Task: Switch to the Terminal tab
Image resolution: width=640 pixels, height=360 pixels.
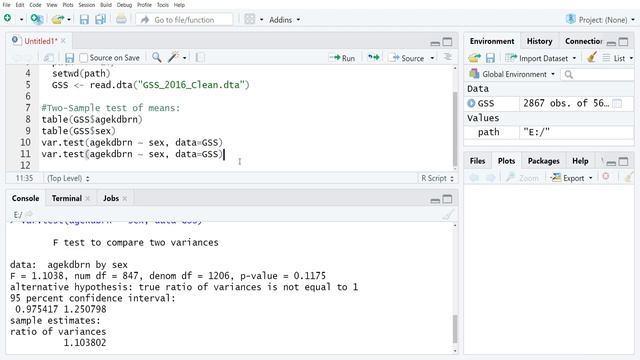Action: click(67, 198)
